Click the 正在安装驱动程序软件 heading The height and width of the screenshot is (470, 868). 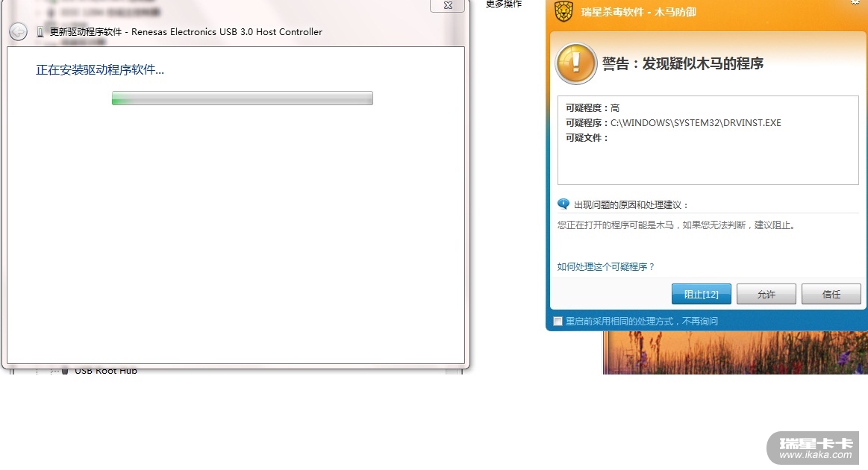point(100,69)
